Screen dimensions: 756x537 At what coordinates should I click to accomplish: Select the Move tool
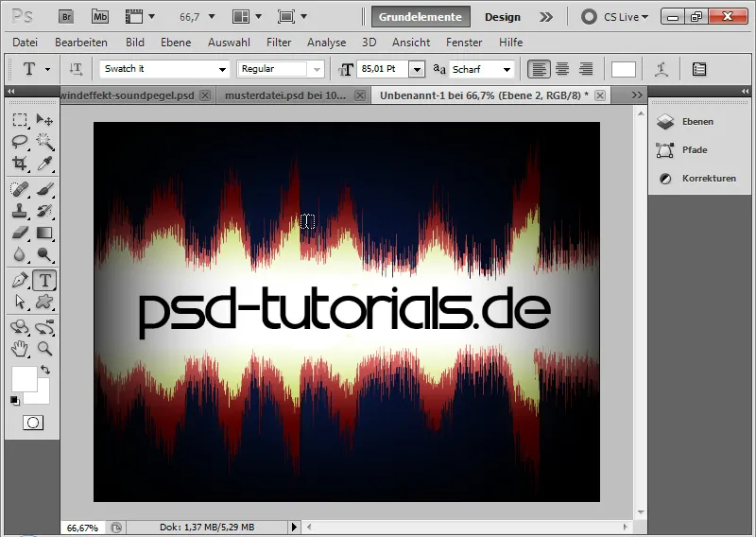click(44, 120)
